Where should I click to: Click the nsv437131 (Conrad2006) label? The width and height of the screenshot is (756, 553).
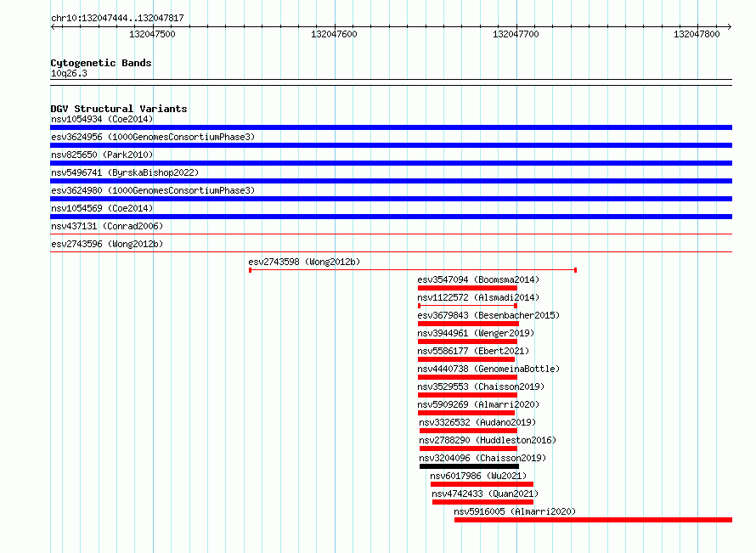click(107, 226)
